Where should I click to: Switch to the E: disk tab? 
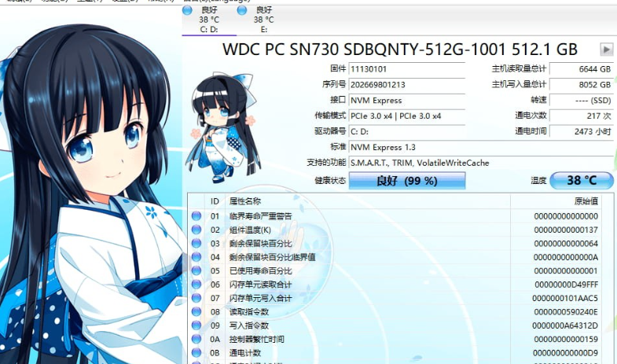coord(263,20)
